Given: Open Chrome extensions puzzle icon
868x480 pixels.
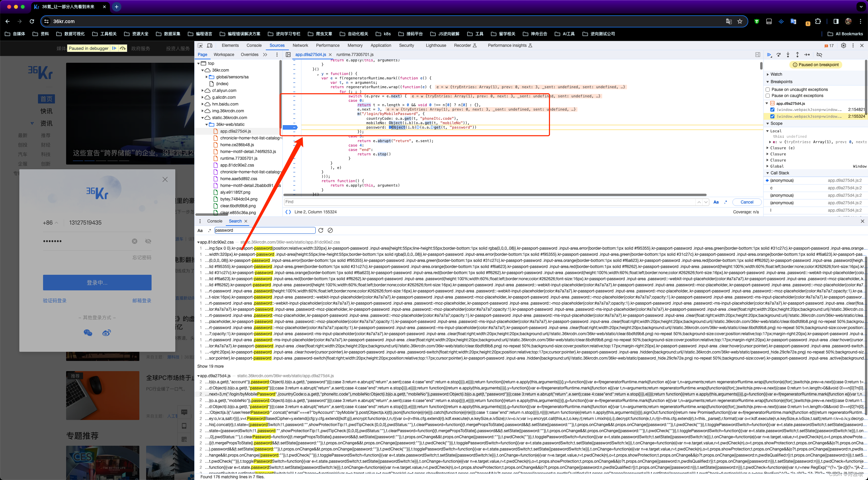Looking at the screenshot, I should (x=818, y=21).
